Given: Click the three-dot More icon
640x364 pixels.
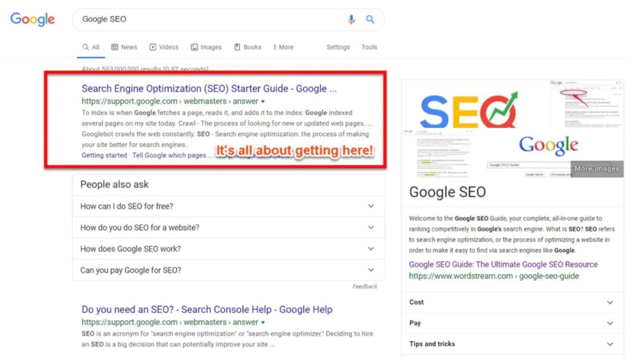Looking at the screenshot, I should 275,47.
